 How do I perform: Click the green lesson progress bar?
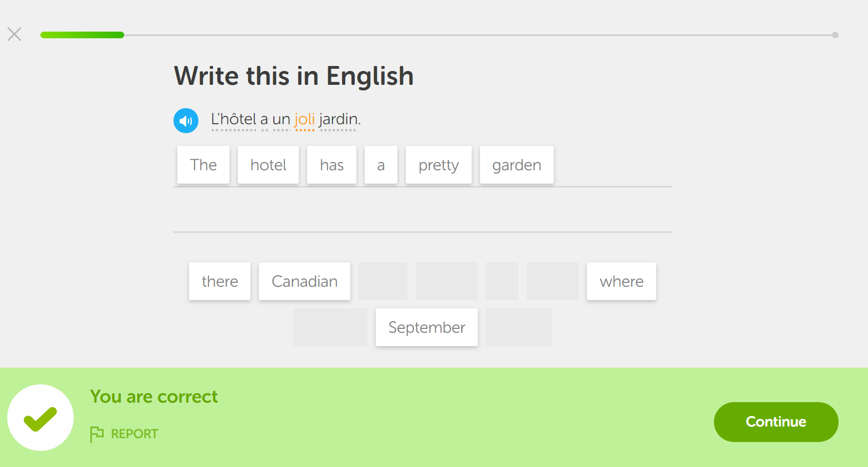pyautogui.click(x=82, y=35)
